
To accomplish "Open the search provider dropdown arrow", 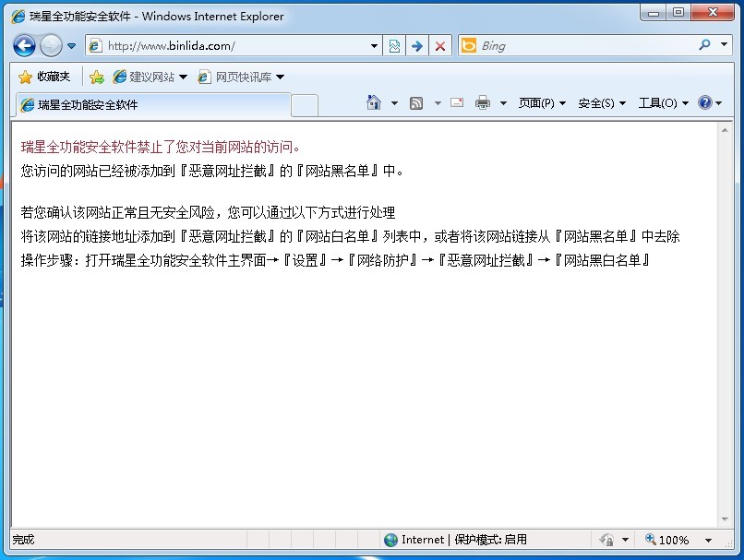I will point(724,44).
